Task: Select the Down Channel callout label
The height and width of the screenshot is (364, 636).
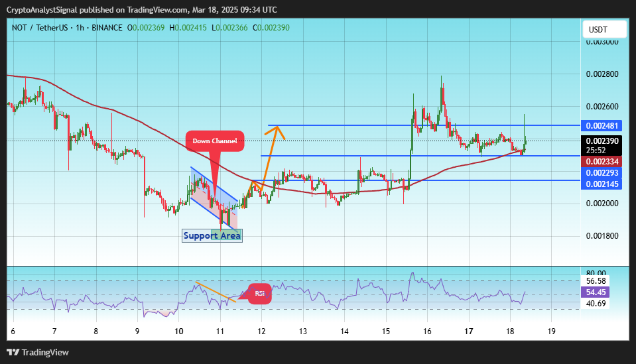Action: 215,141
